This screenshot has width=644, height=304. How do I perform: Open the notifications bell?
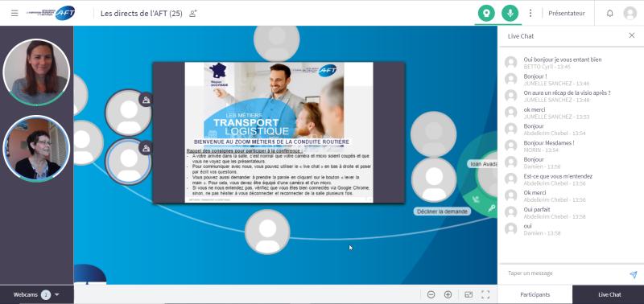pos(610,13)
